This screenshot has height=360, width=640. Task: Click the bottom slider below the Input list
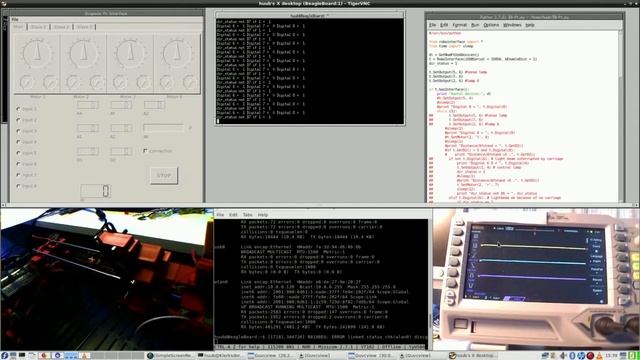pos(95,191)
